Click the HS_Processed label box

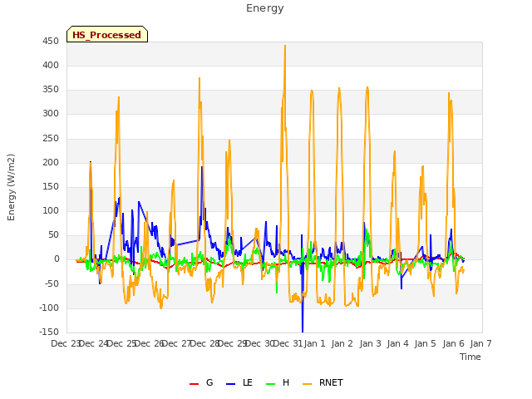tap(107, 34)
